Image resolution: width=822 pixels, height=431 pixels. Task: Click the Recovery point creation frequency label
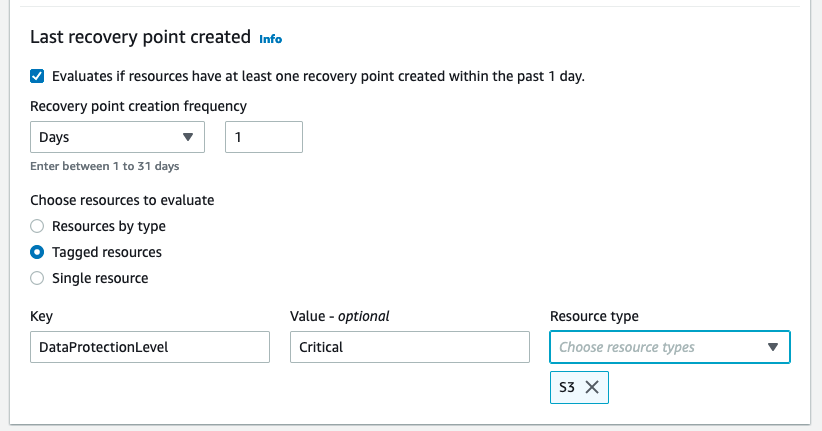coord(139,106)
